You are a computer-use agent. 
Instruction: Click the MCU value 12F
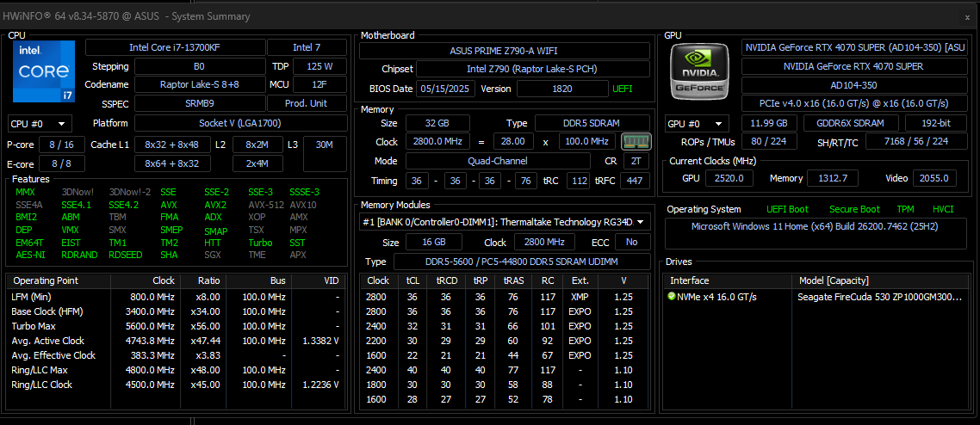[319, 84]
